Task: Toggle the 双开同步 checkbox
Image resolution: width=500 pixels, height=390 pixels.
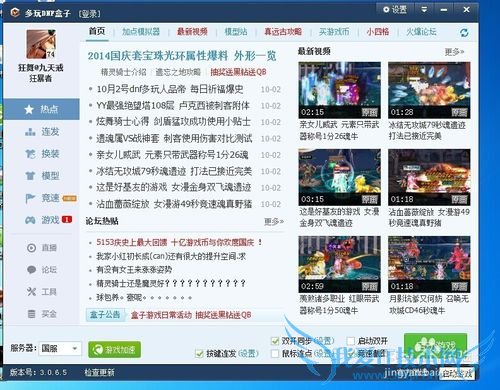Action: click(275, 341)
